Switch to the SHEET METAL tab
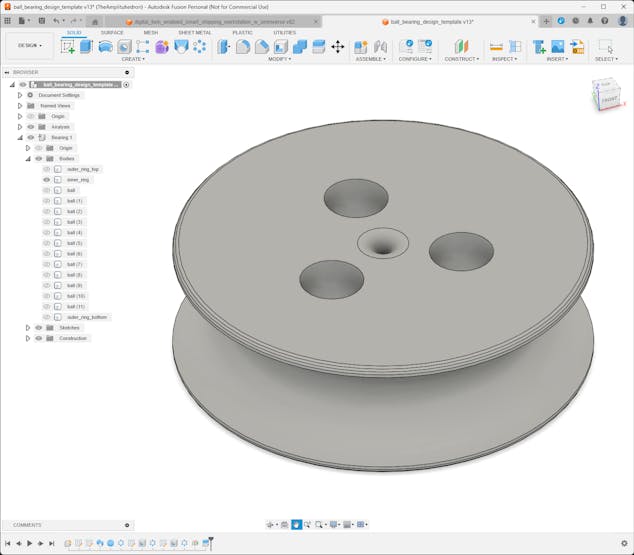This screenshot has width=634, height=555. (x=194, y=32)
